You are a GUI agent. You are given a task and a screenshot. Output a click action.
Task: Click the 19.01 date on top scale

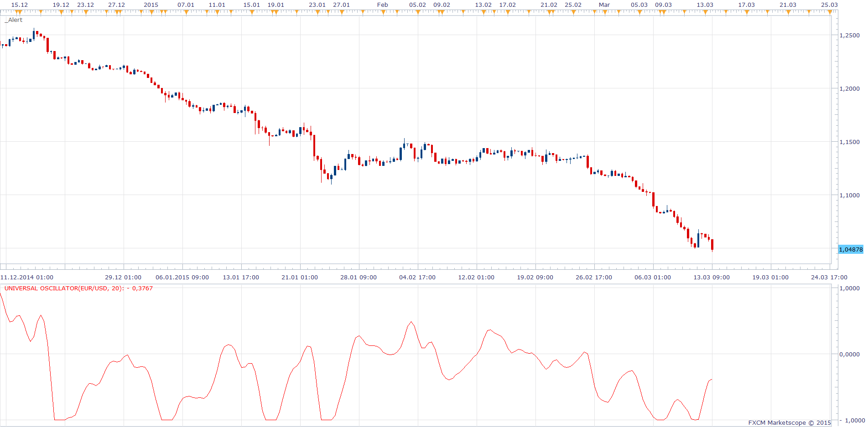(x=276, y=5)
